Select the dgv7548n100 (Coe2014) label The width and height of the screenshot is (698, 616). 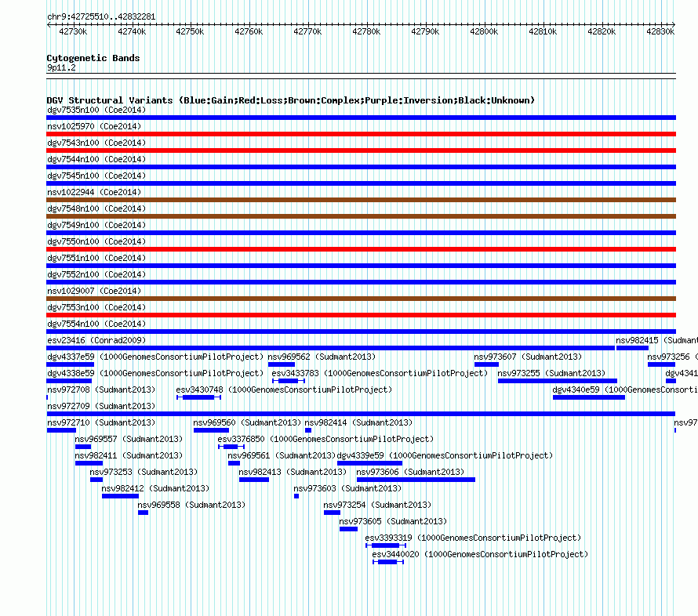coord(96,208)
